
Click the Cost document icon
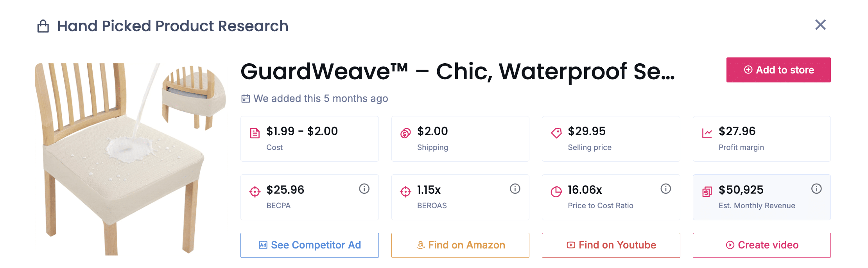[255, 133]
